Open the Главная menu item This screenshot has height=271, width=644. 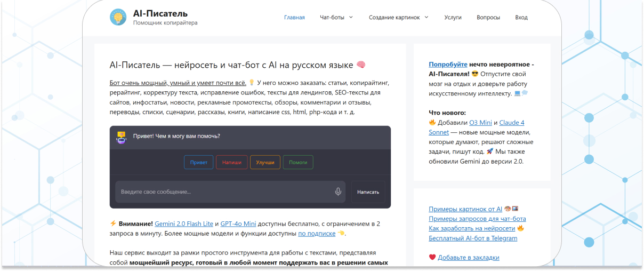(x=294, y=17)
